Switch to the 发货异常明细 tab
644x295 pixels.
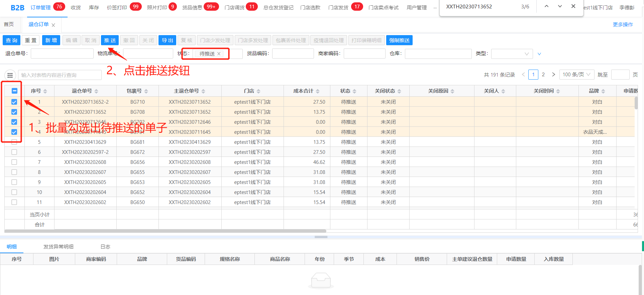pyautogui.click(x=58, y=247)
